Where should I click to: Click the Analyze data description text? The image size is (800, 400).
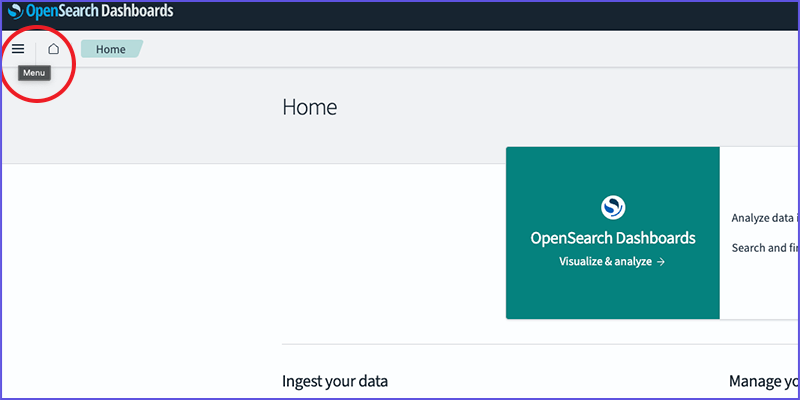765,218
